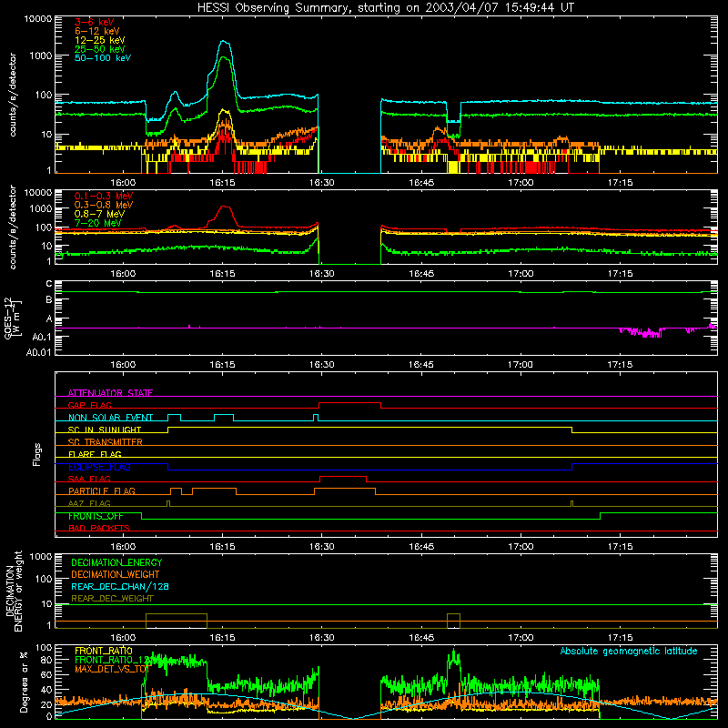Screen dimensions: 728x728
Task: Click the 0.1-0.3 MeV red peak near 16:15
Action: click(225, 207)
